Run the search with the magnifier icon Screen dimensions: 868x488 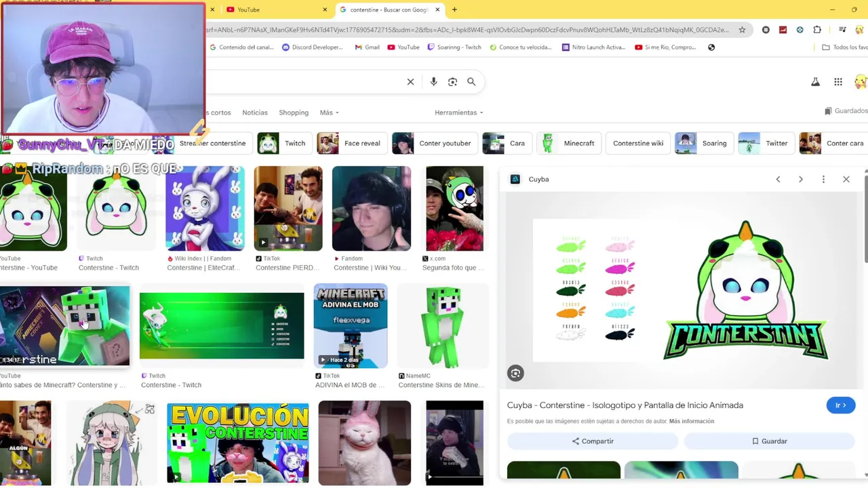[x=471, y=82]
